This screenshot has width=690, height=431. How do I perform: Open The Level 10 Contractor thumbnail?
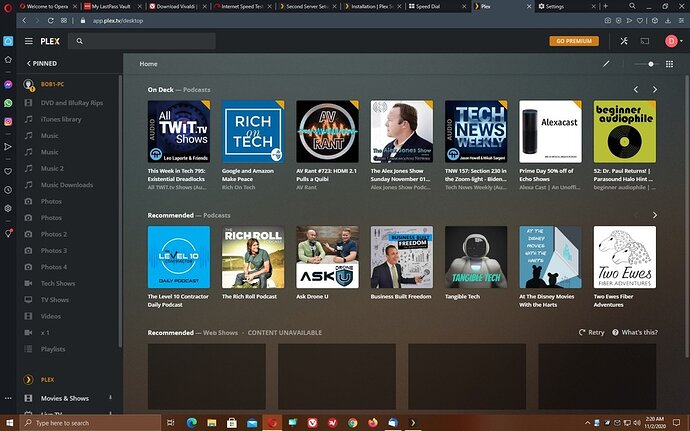pos(179,257)
